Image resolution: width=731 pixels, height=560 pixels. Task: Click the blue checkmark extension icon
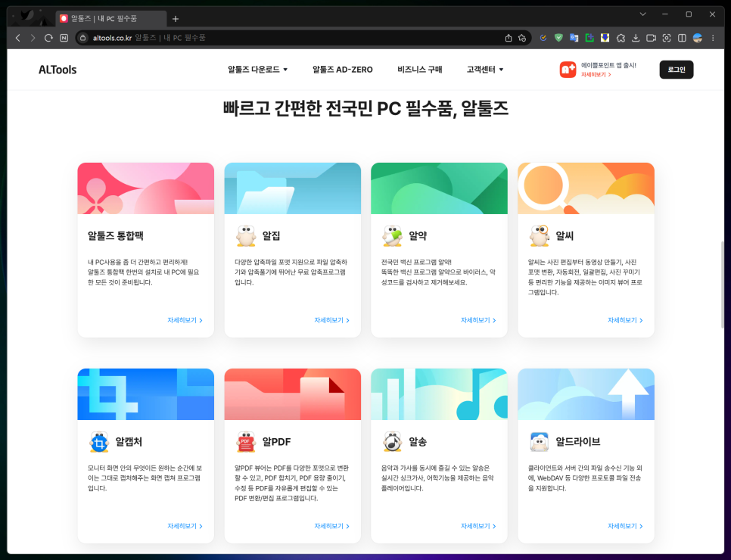tap(543, 38)
